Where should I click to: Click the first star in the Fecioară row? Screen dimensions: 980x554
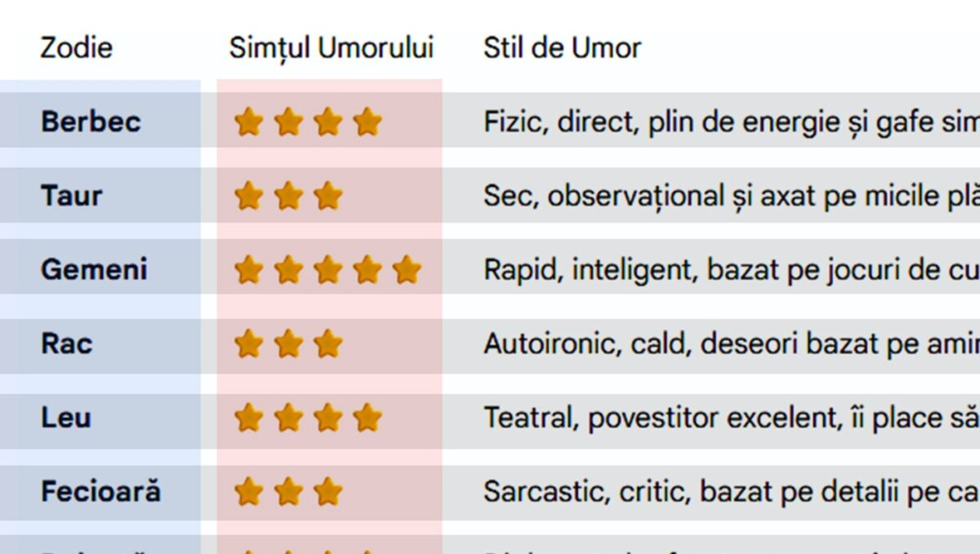tap(248, 492)
